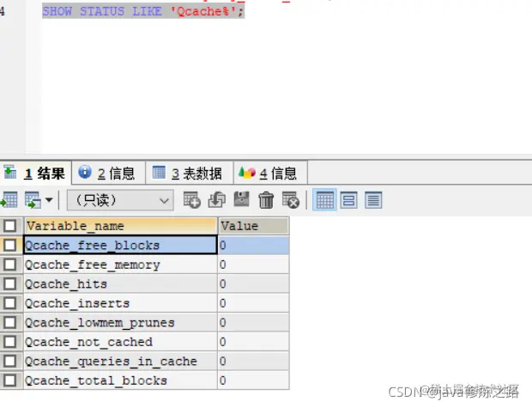Select the Qcache_queries_in_cache cell
Image resolution: width=532 pixels, height=408 pixels.
click(120, 361)
